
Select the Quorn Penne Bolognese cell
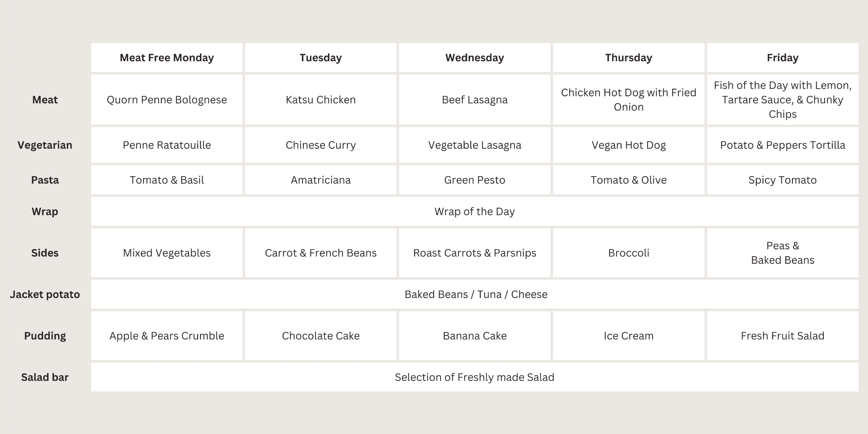[x=167, y=100]
